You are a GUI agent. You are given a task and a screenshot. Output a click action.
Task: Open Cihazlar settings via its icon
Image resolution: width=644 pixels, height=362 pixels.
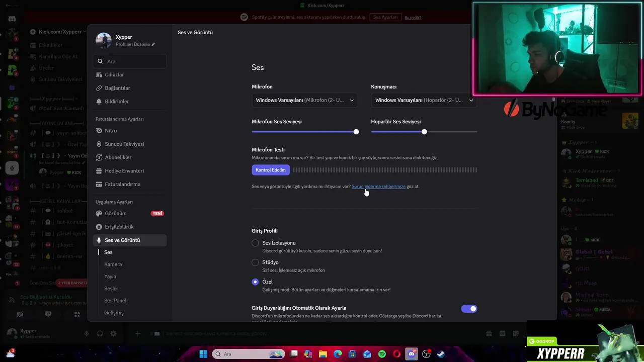point(99,75)
